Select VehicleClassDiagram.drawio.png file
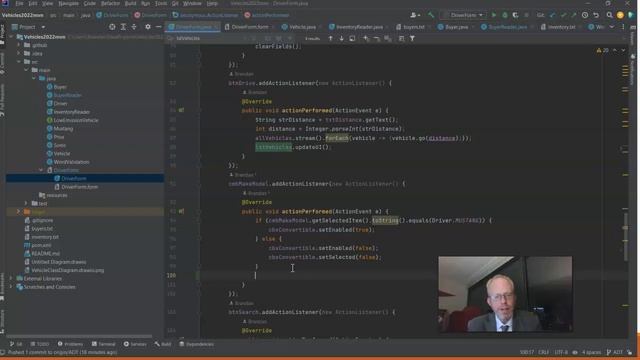 click(x=67, y=270)
